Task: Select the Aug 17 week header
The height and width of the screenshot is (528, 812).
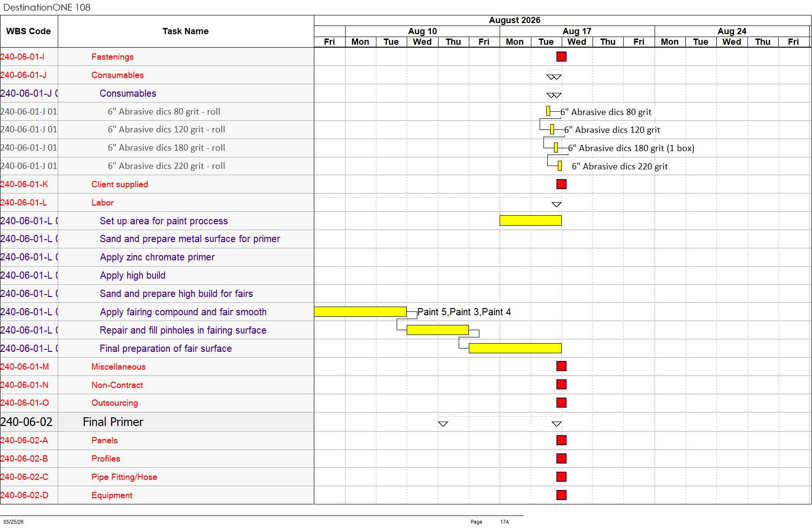Action: click(577, 31)
